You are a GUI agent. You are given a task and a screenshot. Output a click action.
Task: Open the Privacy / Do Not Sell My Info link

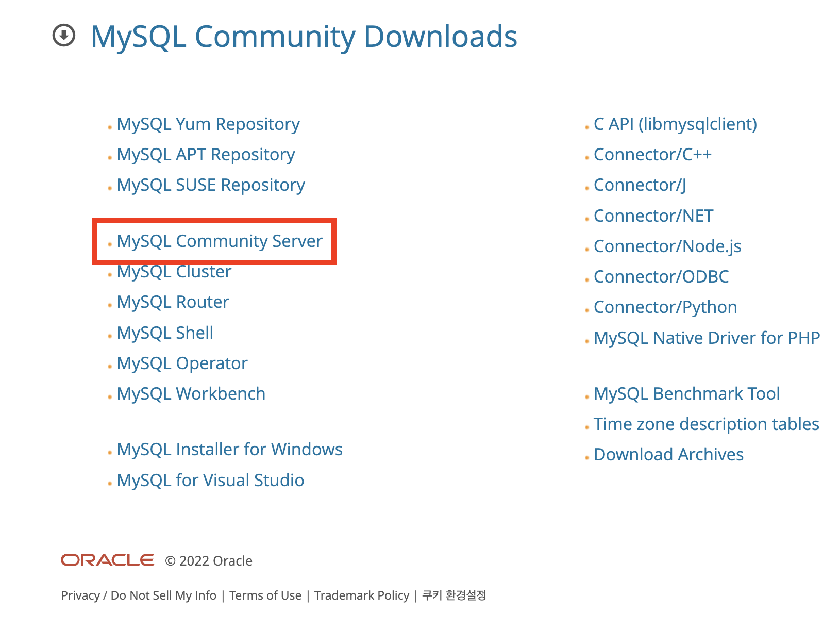click(x=139, y=595)
